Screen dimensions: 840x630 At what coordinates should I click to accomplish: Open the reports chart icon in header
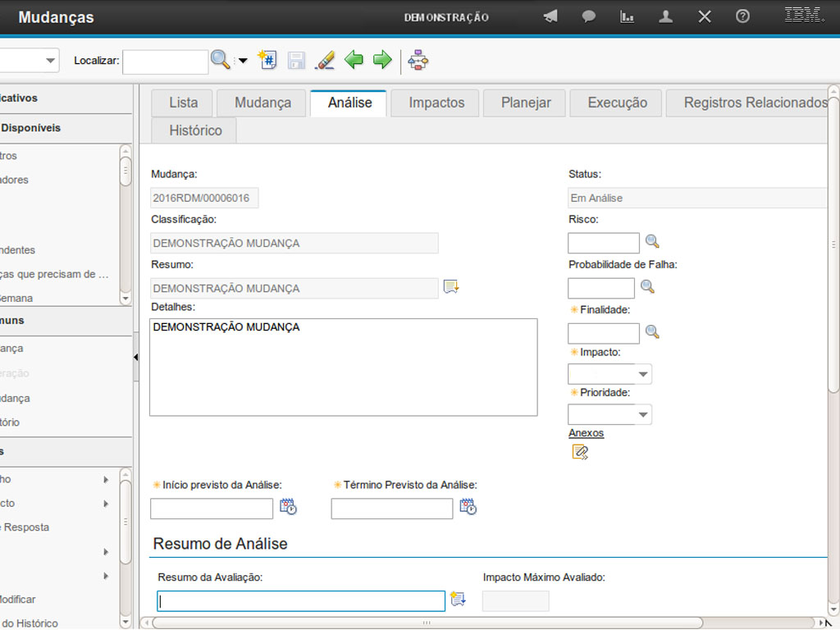click(627, 16)
